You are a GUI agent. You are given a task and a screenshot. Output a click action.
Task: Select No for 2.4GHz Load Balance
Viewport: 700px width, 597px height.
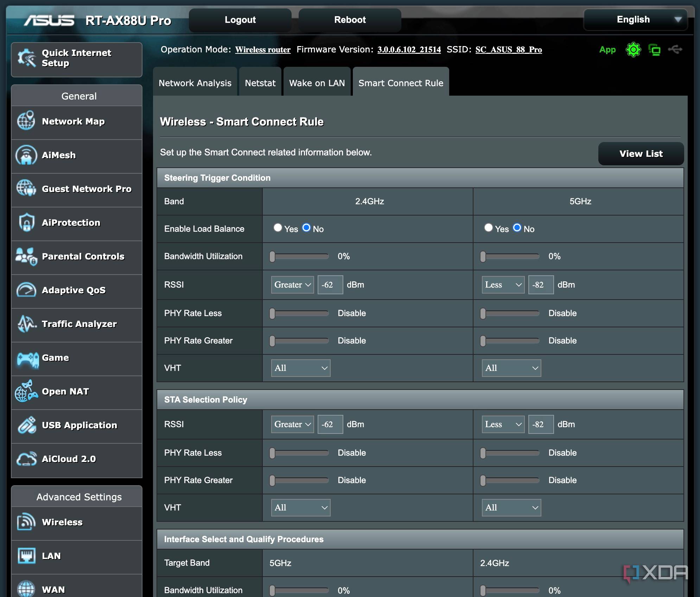[x=306, y=227]
